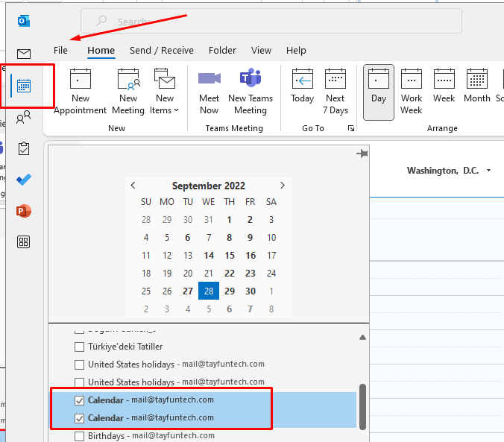504x442 pixels.
Task: Switch to the Send / Receive tab
Action: pyautogui.click(x=161, y=51)
